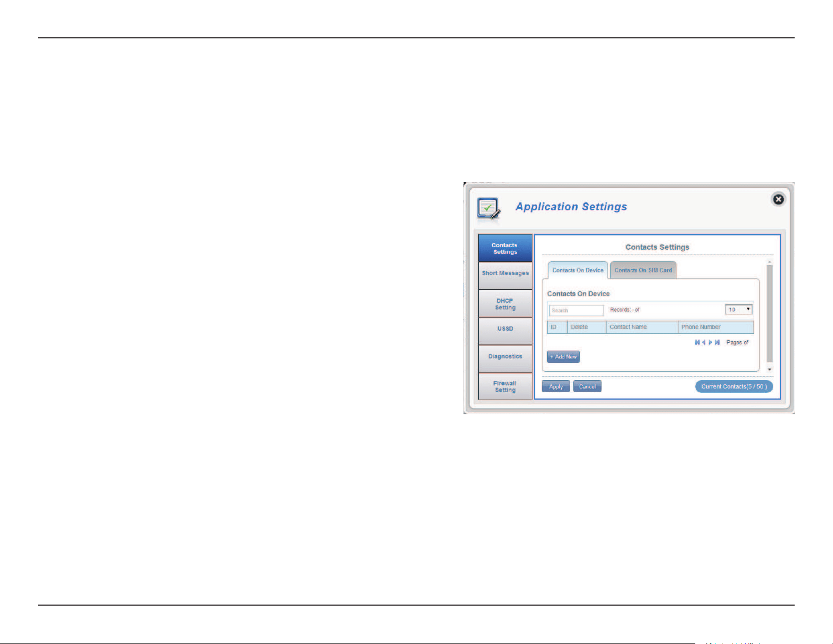
Task: Click the Add New contact button
Action: tap(563, 356)
